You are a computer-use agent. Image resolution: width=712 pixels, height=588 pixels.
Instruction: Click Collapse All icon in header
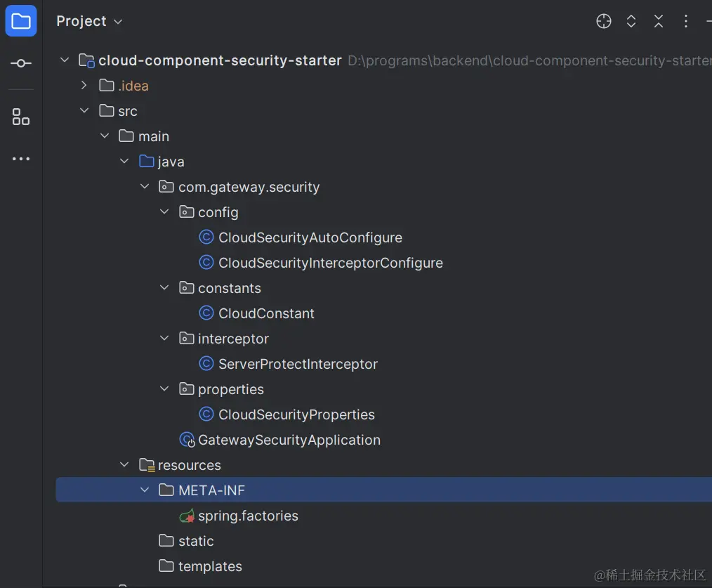[659, 21]
